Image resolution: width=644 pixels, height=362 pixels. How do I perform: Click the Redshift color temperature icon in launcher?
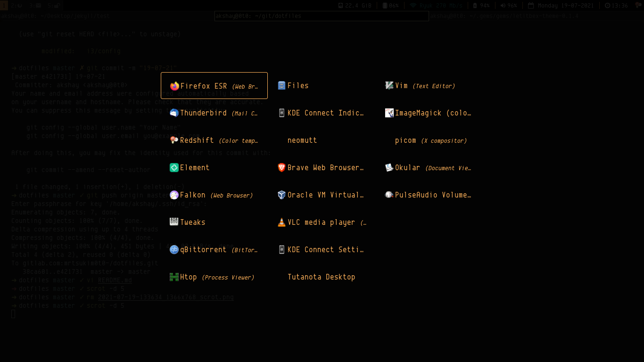174,140
